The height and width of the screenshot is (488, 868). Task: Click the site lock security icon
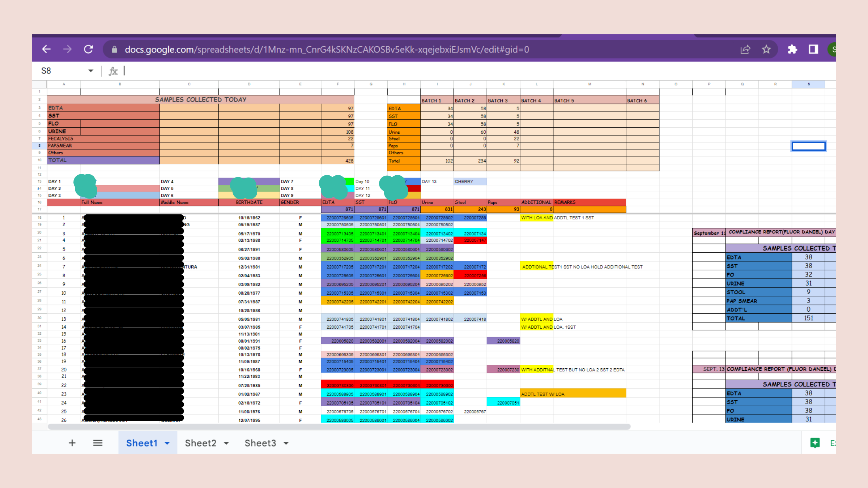pyautogui.click(x=114, y=50)
